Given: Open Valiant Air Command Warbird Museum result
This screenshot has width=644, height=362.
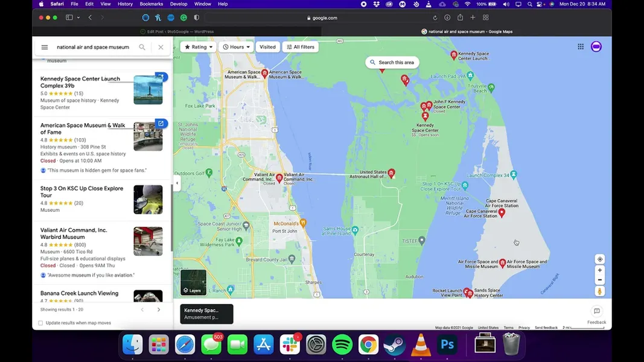Looking at the screenshot, I should [x=102, y=253].
